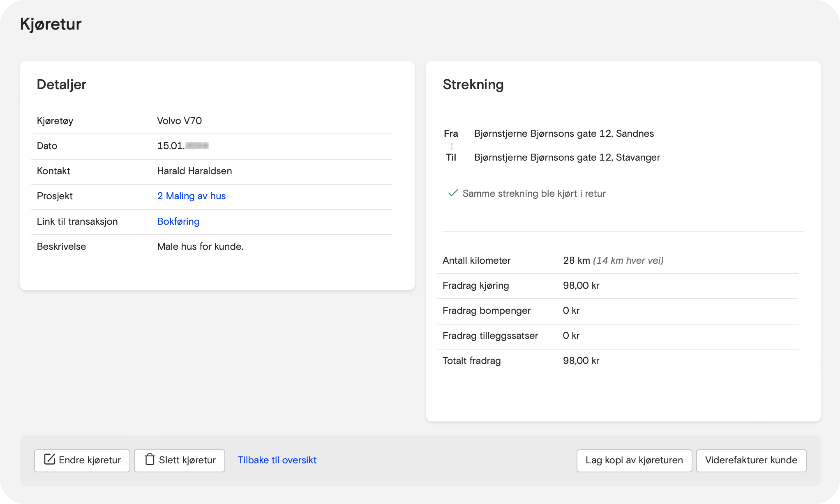Click the Volvo V70 vehicle value

(x=179, y=121)
